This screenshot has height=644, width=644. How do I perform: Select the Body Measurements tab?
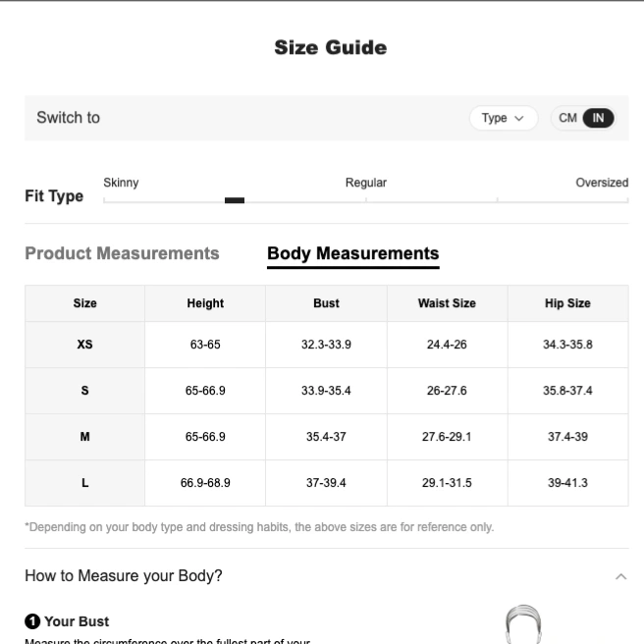point(353,253)
